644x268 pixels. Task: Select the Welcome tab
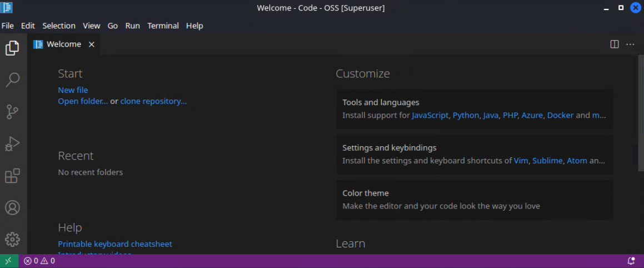[x=63, y=44]
